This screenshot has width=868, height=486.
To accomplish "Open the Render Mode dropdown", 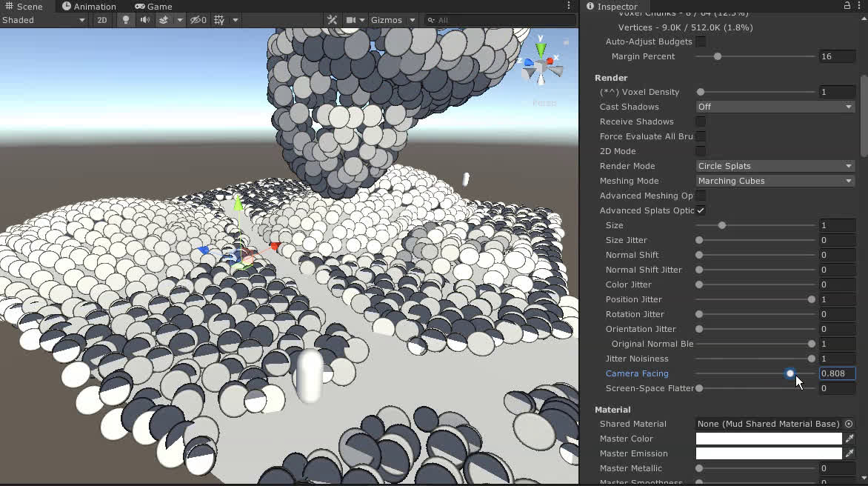I will [x=775, y=166].
